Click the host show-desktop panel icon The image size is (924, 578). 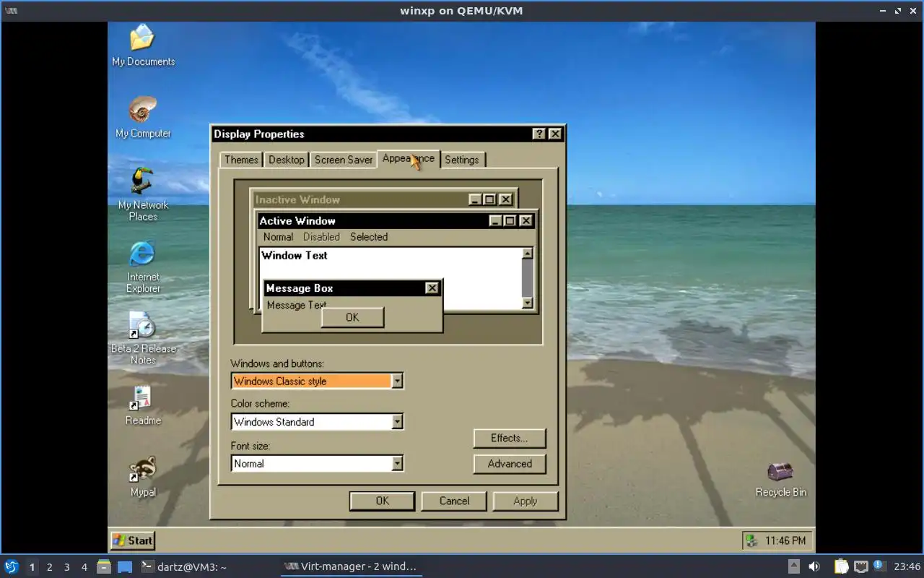pos(125,566)
